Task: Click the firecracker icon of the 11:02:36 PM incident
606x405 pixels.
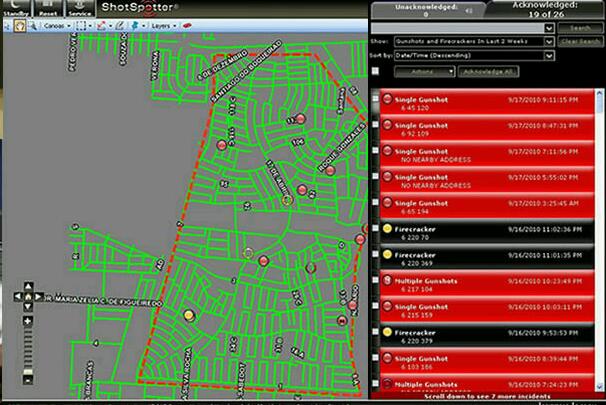Action: click(387, 228)
